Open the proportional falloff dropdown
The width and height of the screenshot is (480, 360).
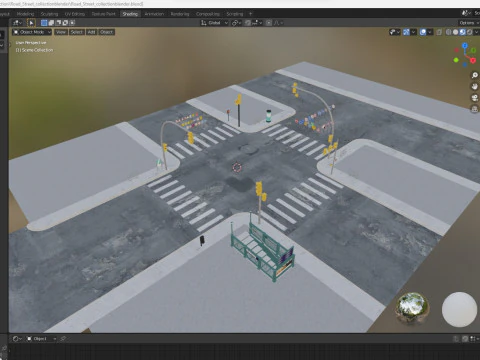pyautogui.click(x=278, y=23)
